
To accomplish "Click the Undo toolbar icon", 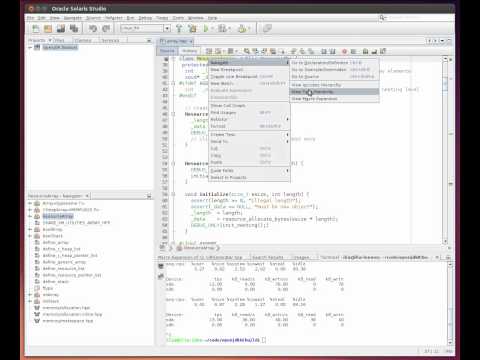I will [93, 29].
